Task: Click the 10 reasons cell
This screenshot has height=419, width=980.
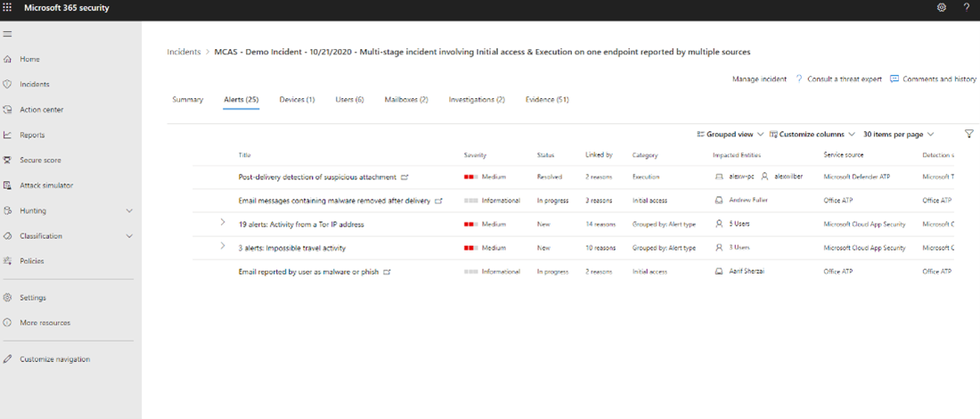Action: [x=600, y=248]
